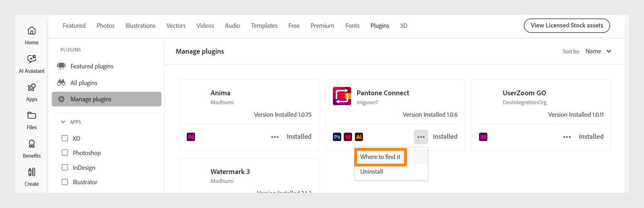Switch to the Vectors tab

click(176, 26)
